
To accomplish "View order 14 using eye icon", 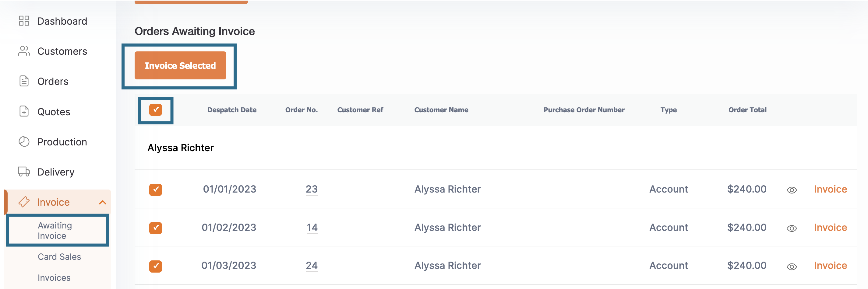I will tap(792, 228).
